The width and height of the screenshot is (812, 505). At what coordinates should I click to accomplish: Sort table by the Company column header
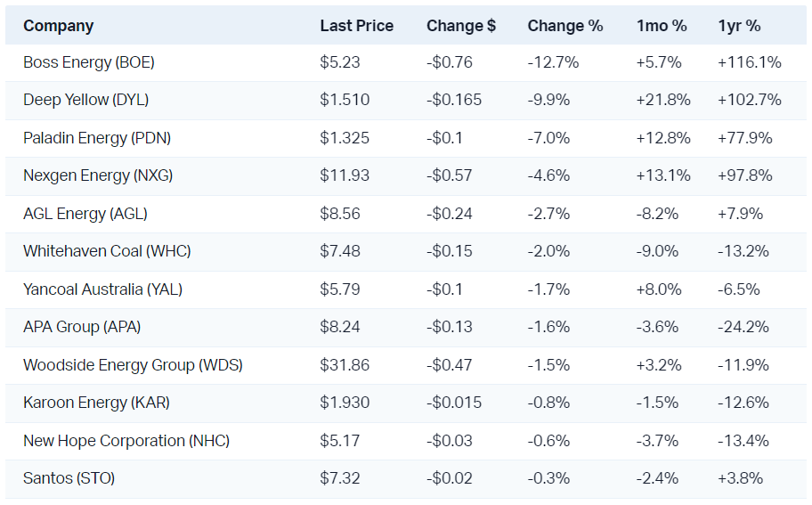[x=58, y=26]
